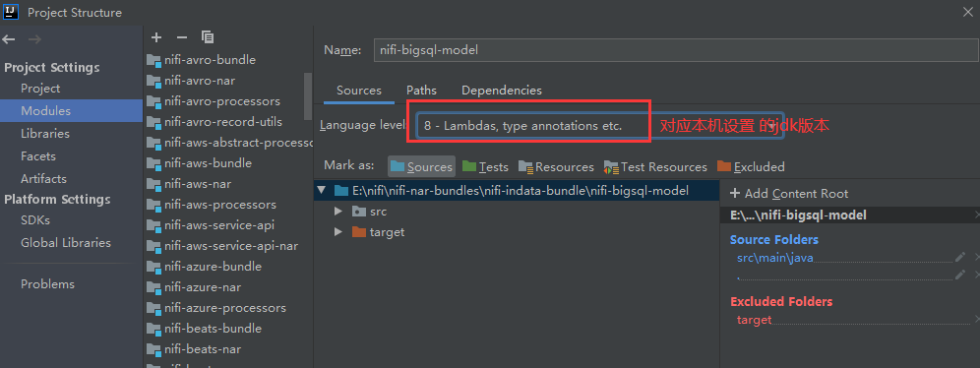The width and height of the screenshot is (980, 368).
Task: Mark as Test Resources folder
Action: pos(655,167)
